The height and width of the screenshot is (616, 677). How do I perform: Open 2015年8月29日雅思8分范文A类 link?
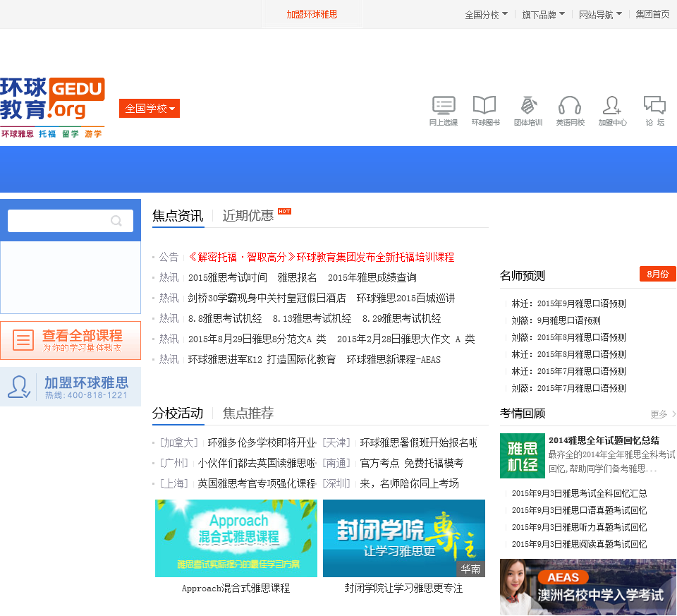[257, 339]
